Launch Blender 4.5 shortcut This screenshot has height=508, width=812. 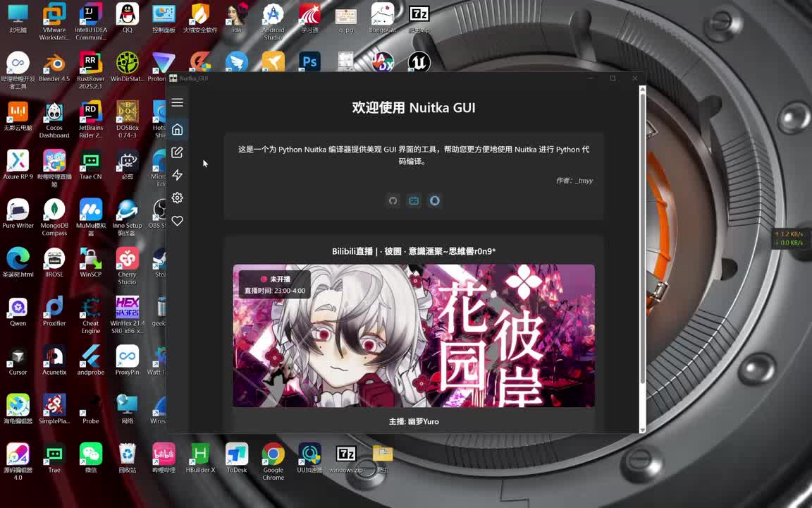(54, 68)
